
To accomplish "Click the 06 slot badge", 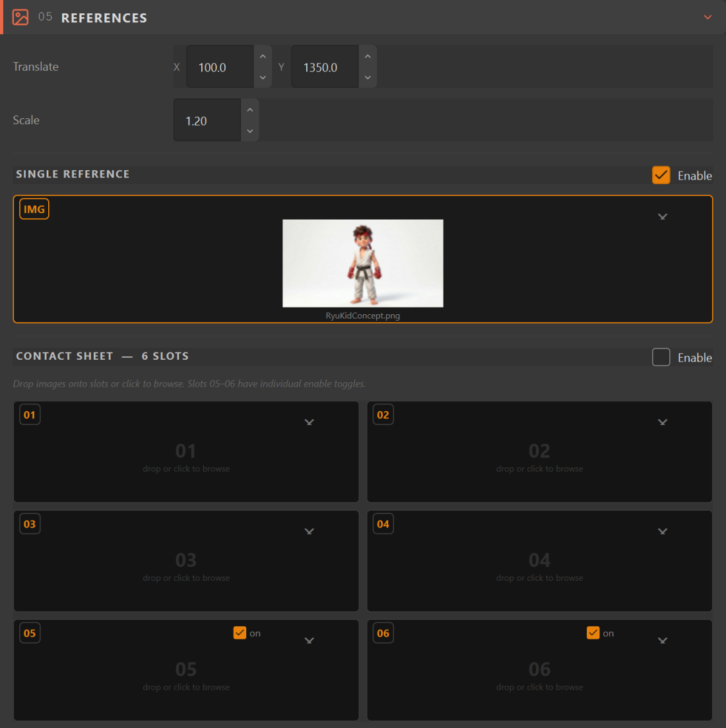I will tap(383, 633).
